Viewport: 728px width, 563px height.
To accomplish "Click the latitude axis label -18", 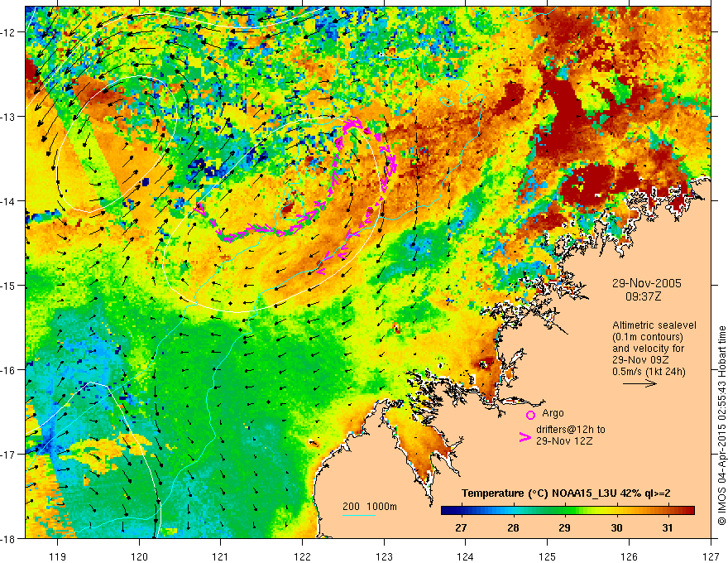I will coord(8,538).
